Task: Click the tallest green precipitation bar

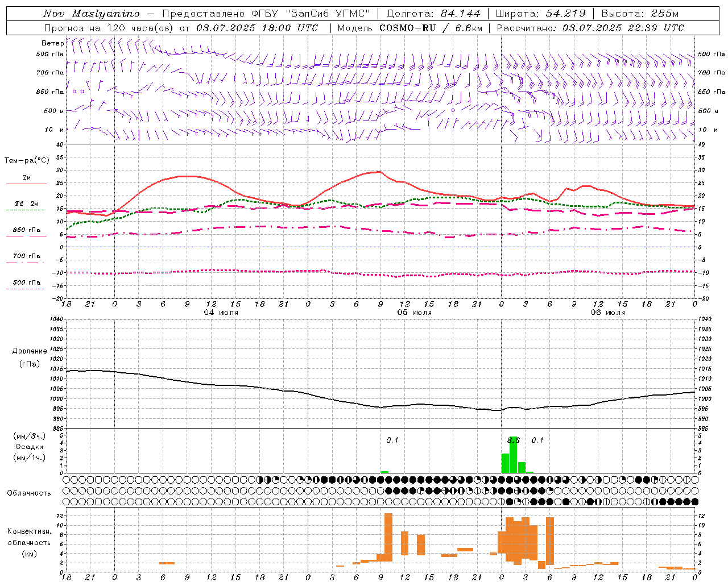Action: (514, 455)
